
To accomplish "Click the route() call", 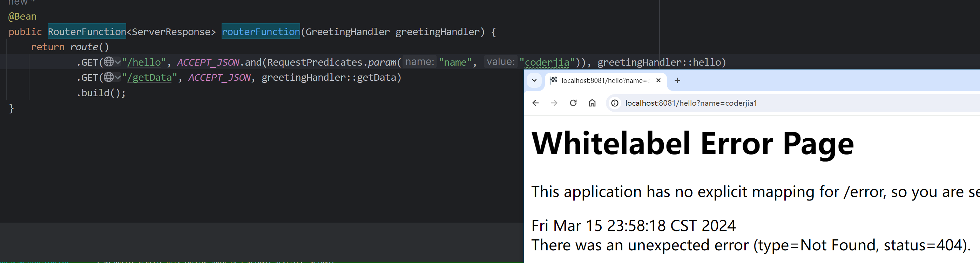I will pyautogui.click(x=90, y=47).
